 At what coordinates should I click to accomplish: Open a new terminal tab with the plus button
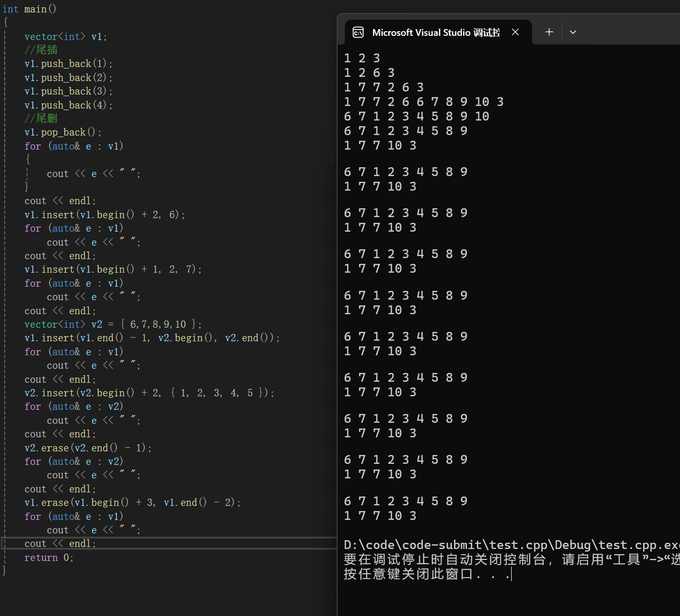[549, 32]
